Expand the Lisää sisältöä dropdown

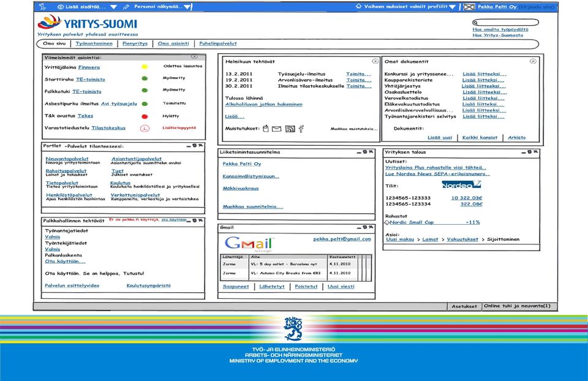point(114,7)
